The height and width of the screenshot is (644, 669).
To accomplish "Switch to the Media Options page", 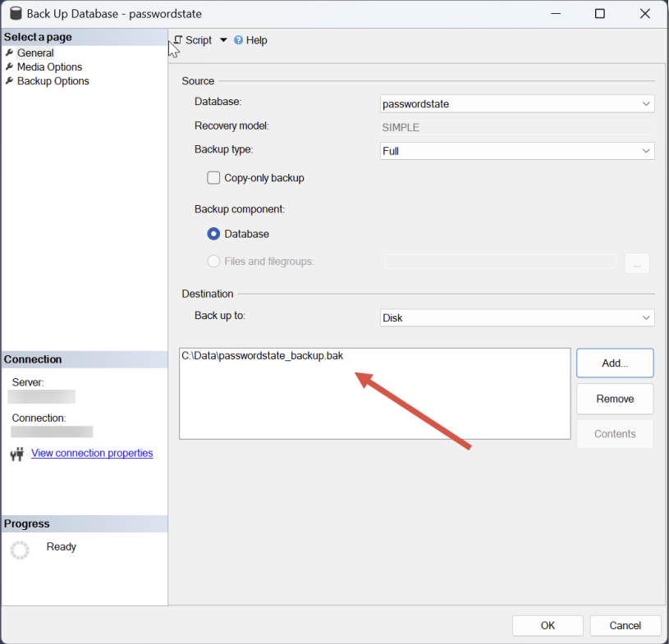I will coord(49,67).
